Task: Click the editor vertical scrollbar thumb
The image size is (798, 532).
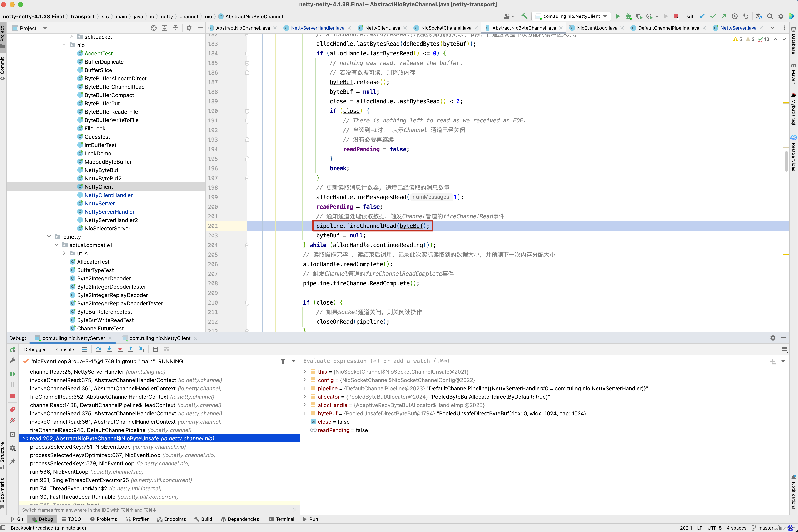Action: point(787,161)
